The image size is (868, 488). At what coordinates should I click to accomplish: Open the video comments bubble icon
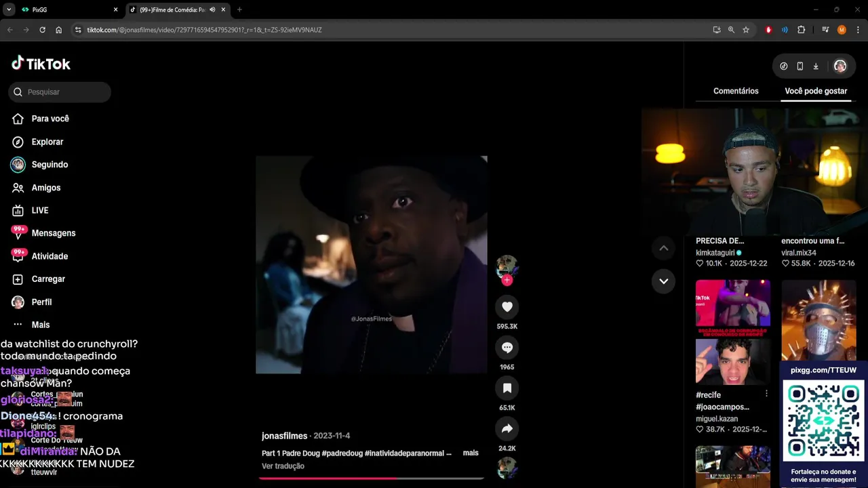pos(507,348)
